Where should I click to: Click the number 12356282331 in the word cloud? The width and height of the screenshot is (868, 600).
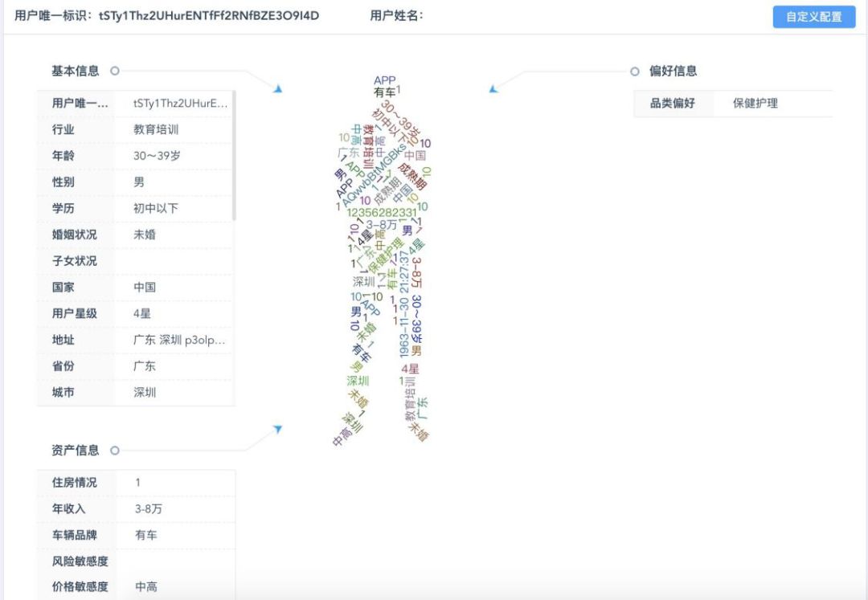382,213
